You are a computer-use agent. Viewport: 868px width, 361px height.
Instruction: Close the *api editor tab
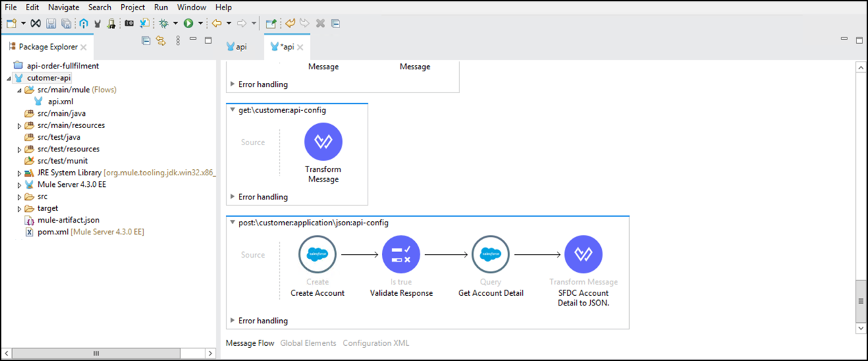(x=300, y=47)
